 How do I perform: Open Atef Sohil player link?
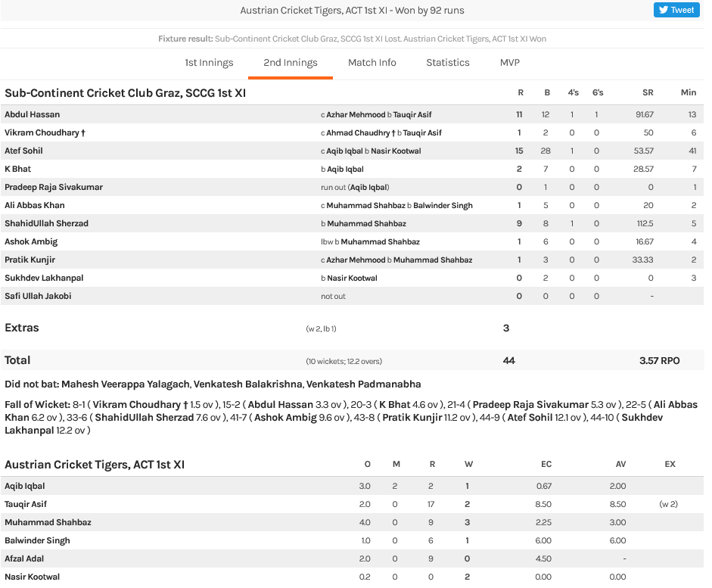pyautogui.click(x=23, y=151)
